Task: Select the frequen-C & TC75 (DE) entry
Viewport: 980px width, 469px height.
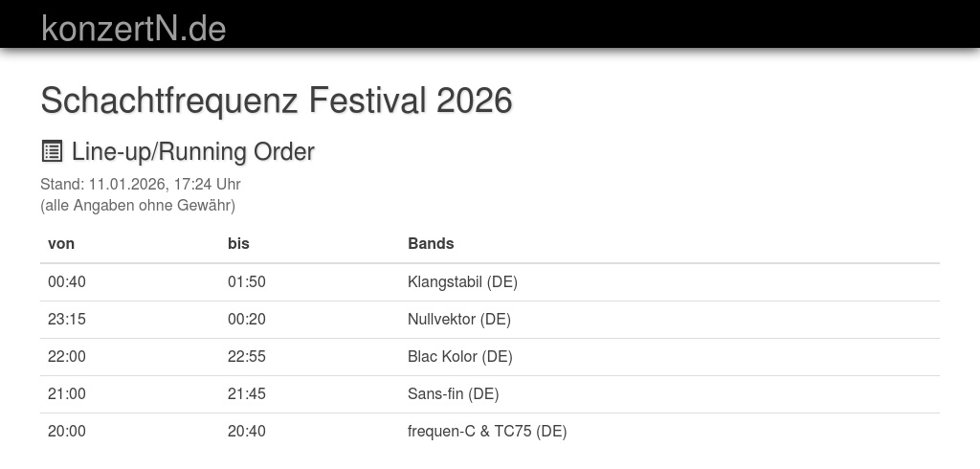Action: [x=487, y=431]
